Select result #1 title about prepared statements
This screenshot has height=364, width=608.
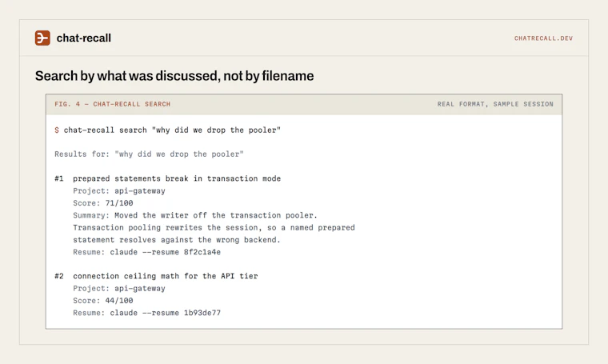pyautogui.click(x=177, y=178)
